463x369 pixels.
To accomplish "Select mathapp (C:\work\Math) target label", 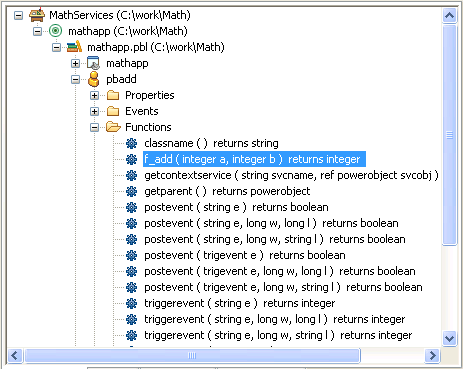I will 128,31.
